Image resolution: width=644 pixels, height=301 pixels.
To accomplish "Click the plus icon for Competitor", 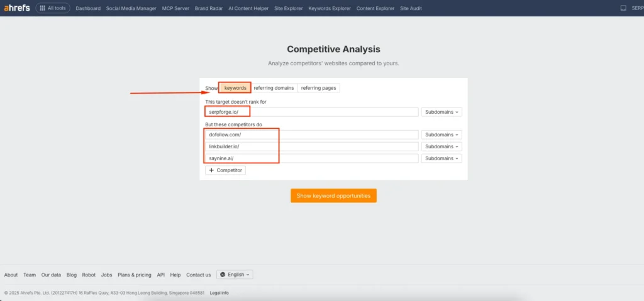I will (x=211, y=170).
